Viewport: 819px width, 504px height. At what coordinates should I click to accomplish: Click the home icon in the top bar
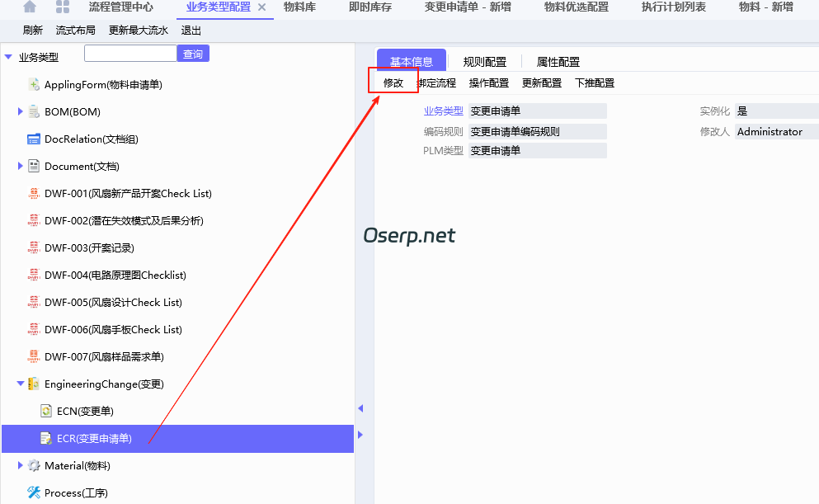(29, 7)
